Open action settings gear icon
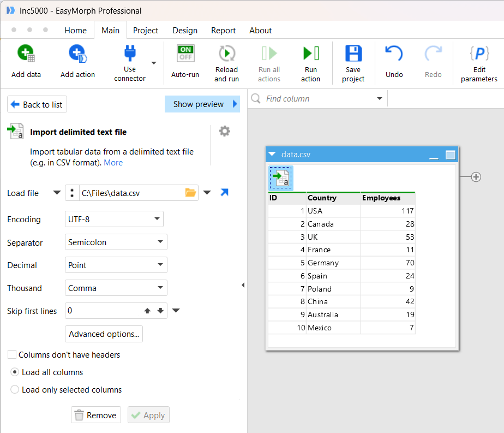 click(225, 131)
